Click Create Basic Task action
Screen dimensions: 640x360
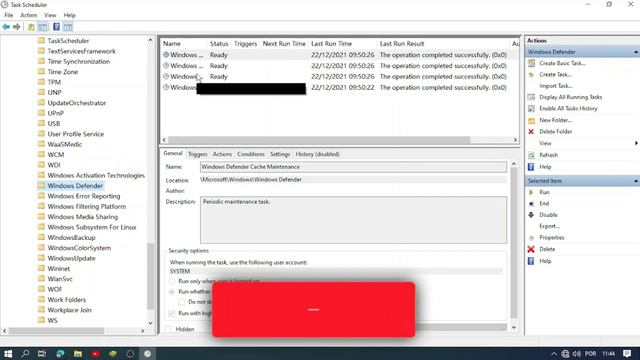pos(562,63)
